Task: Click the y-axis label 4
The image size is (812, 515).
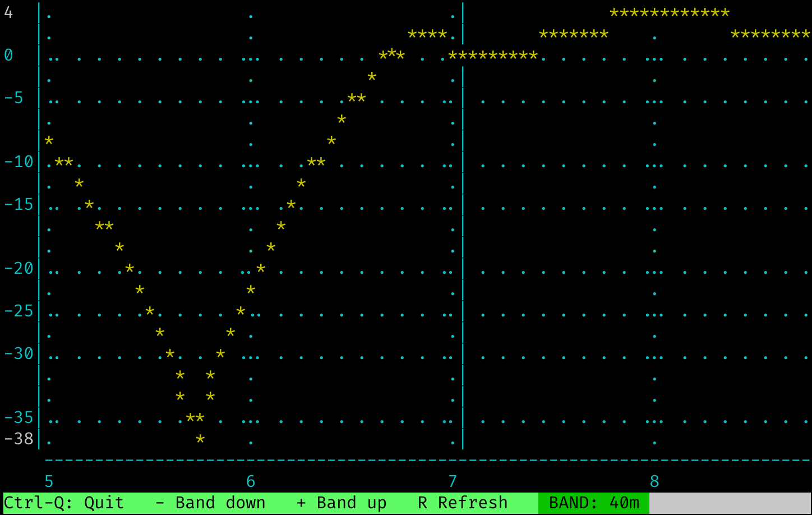Action: [x=8, y=12]
